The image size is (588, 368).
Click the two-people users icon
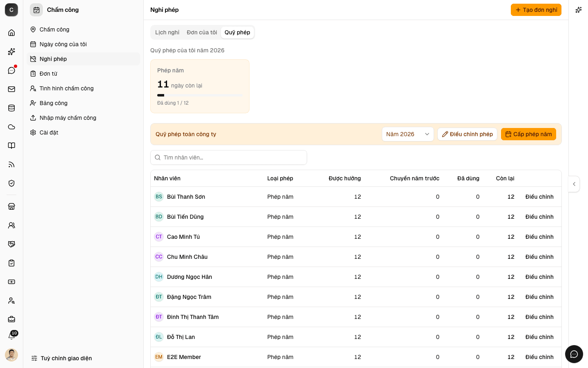click(x=11, y=225)
